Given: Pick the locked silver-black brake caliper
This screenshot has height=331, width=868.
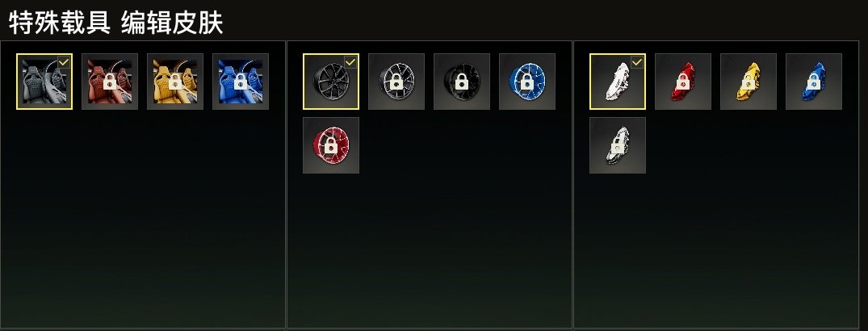Looking at the screenshot, I should [618, 145].
